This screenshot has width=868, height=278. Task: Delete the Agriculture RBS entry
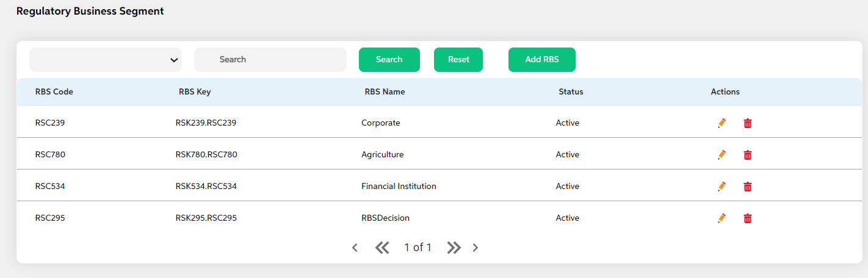point(748,155)
